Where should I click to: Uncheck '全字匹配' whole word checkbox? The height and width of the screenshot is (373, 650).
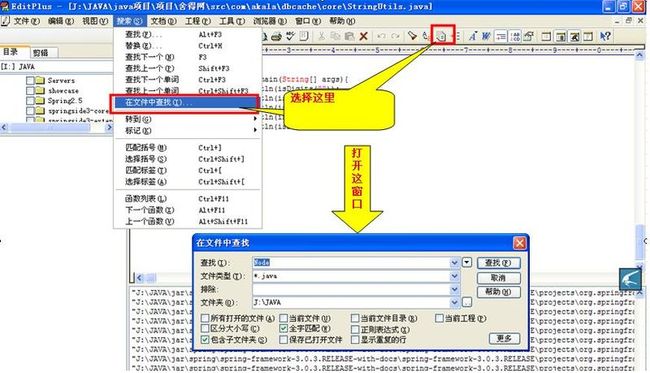tap(284, 329)
